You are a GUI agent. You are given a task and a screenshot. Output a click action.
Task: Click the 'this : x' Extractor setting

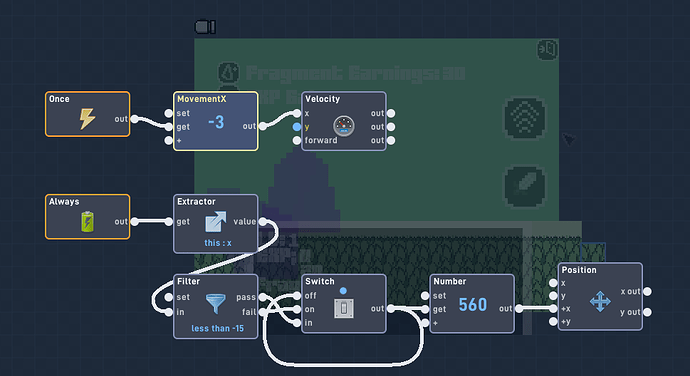[x=218, y=243]
